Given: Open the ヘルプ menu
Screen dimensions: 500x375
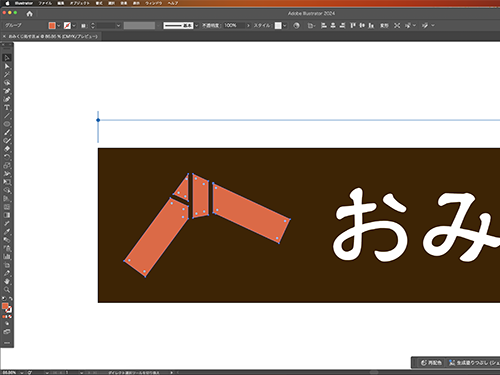Looking at the screenshot, I should [x=173, y=3].
